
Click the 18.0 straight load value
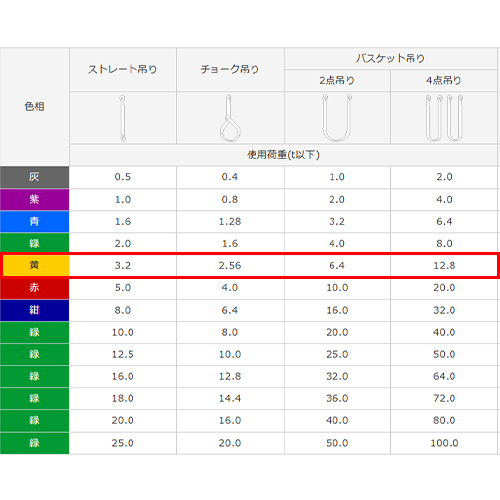123,398
